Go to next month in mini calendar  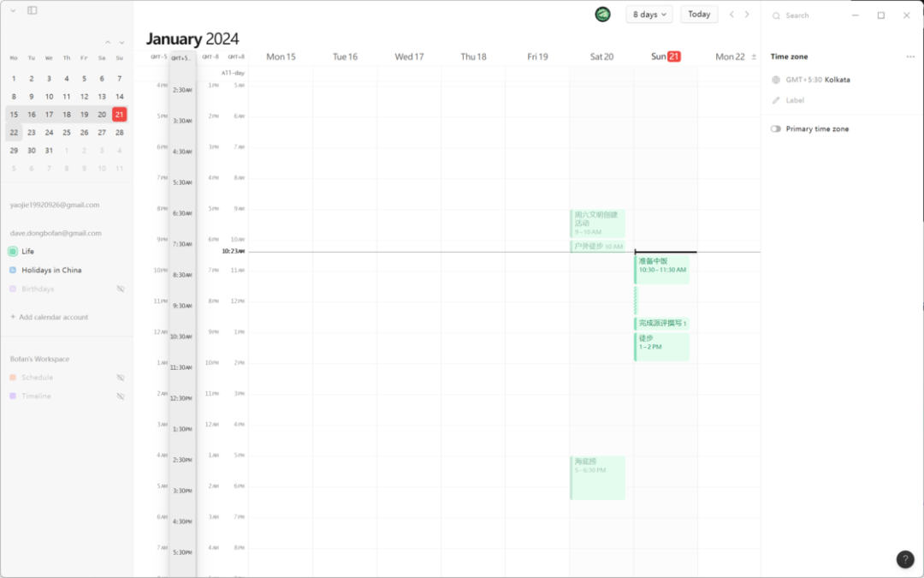122,43
